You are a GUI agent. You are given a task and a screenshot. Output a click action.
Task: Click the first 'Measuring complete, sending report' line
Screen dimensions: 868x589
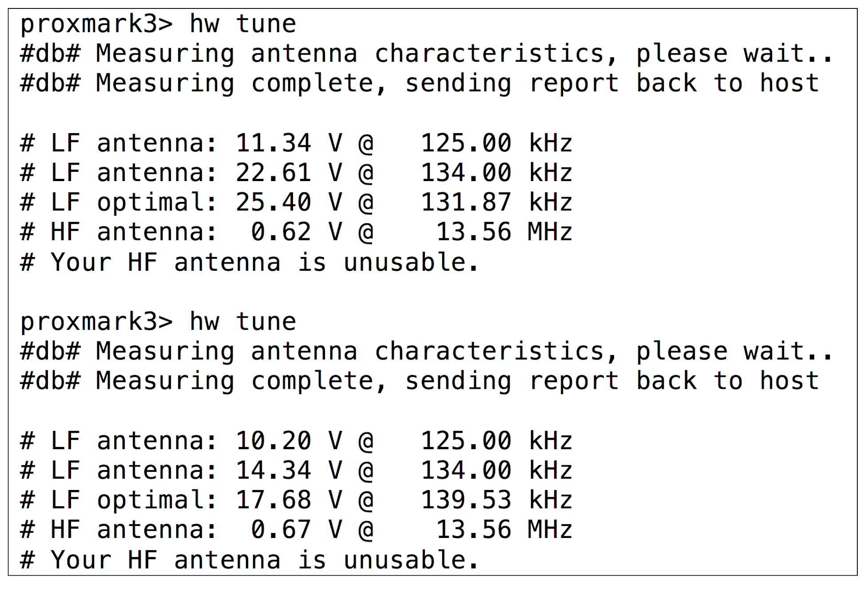pyautogui.click(x=420, y=84)
